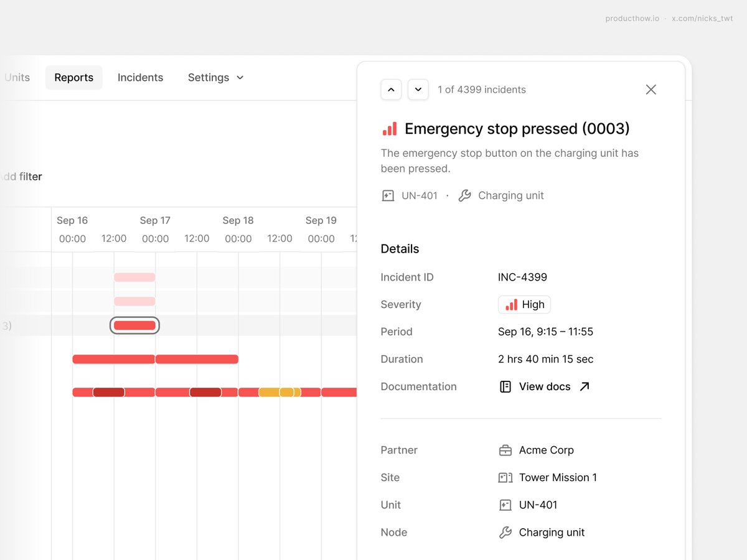Click the Sep 18 date header
747x560 pixels.
point(238,220)
